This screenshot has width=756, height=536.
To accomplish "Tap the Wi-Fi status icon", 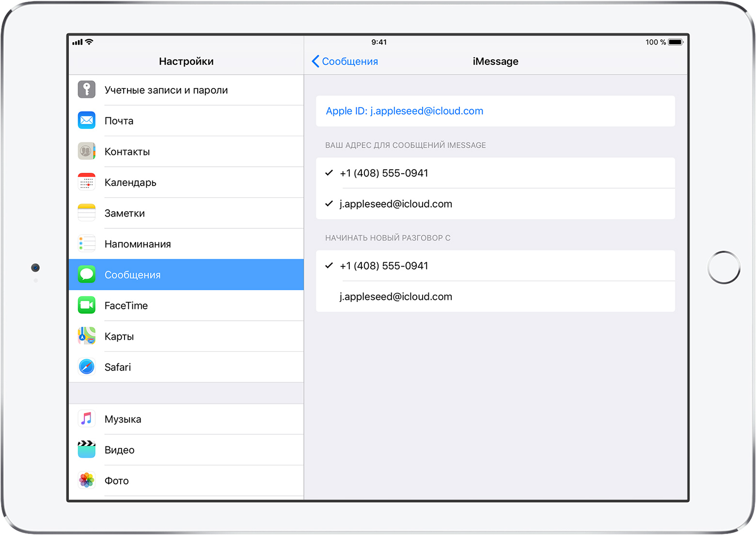I will (89, 42).
